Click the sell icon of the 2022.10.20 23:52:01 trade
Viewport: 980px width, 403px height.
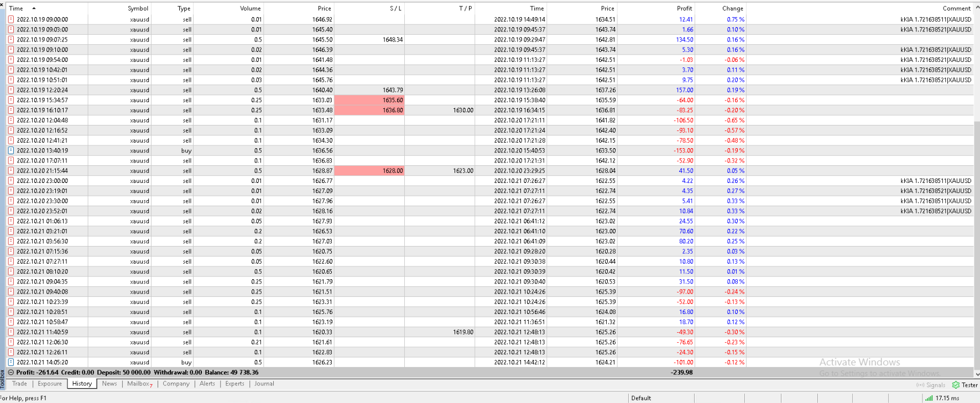tap(11, 211)
